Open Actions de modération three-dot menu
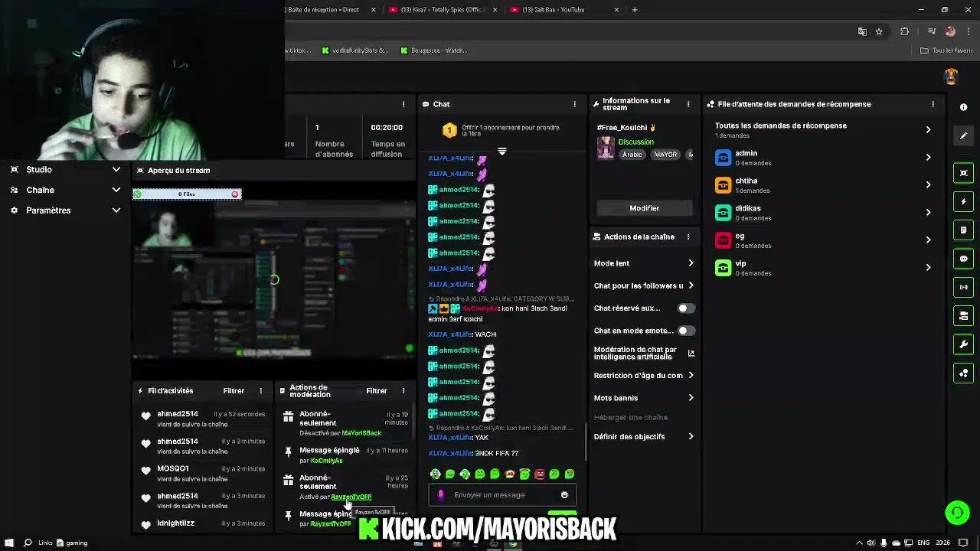The height and width of the screenshot is (551, 980). pos(403,391)
